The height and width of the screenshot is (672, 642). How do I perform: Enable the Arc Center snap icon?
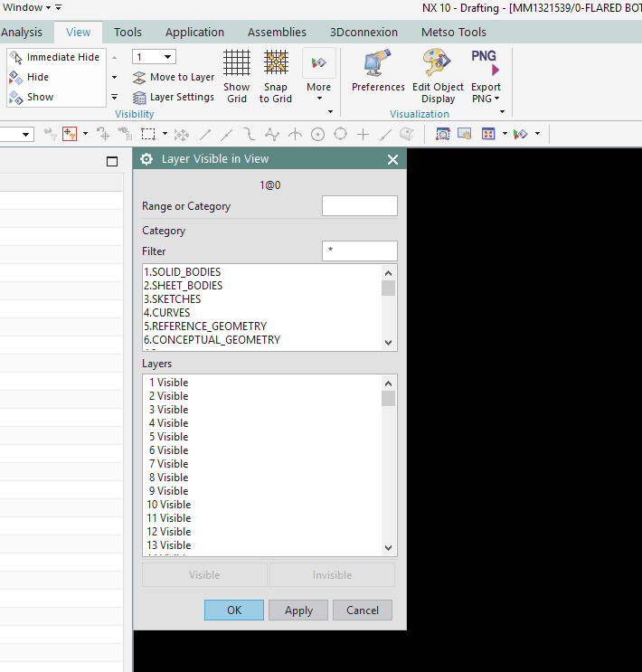pos(317,135)
